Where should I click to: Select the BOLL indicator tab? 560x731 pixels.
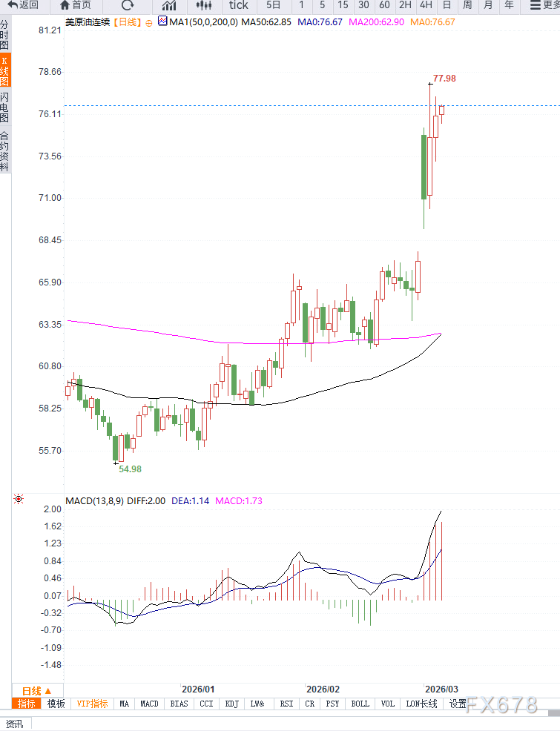pyautogui.click(x=360, y=704)
